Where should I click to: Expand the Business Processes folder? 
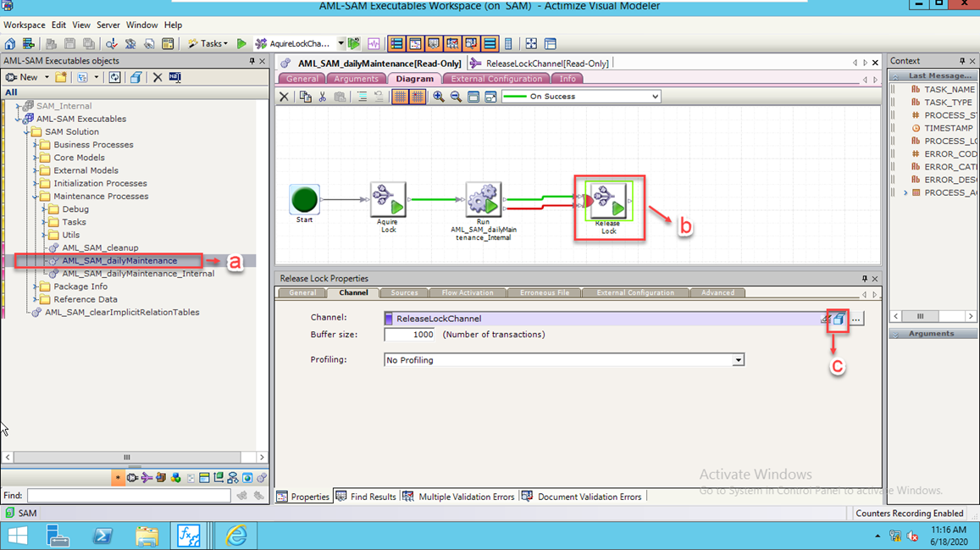pyautogui.click(x=36, y=144)
